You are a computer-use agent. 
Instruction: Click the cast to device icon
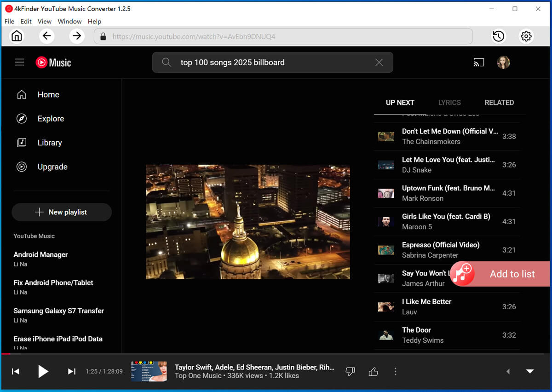tap(479, 63)
